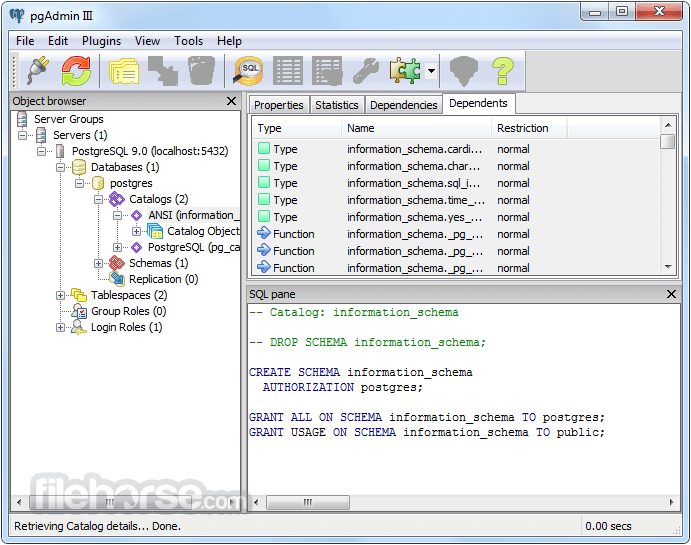
Task: Click the object Properties toolbar icon
Action: (124, 71)
